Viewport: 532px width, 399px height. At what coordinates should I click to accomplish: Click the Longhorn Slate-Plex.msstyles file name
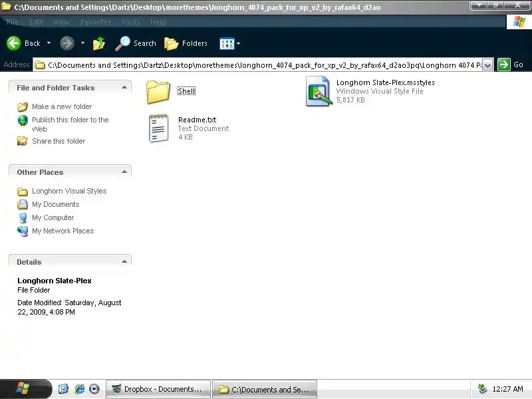[386, 82]
